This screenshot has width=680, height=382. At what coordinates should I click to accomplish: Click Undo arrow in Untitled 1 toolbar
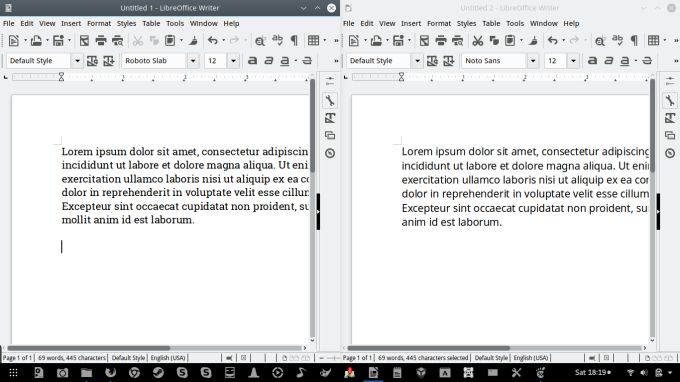coord(212,41)
